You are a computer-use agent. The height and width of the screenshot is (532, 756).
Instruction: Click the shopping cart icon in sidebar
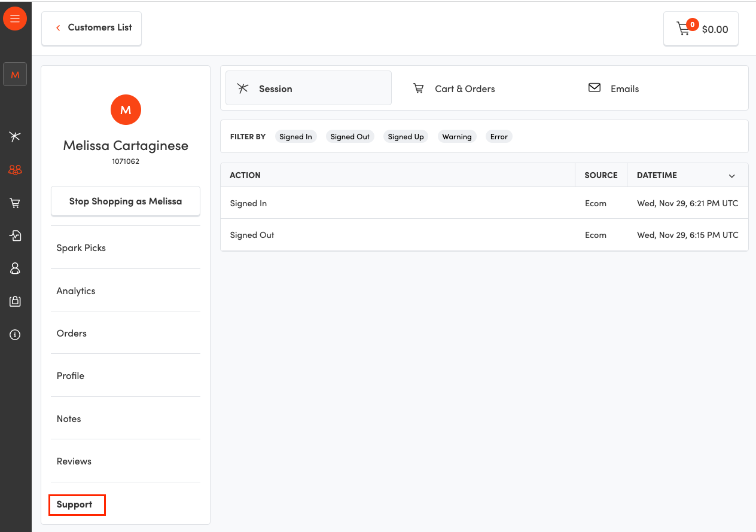coord(15,203)
